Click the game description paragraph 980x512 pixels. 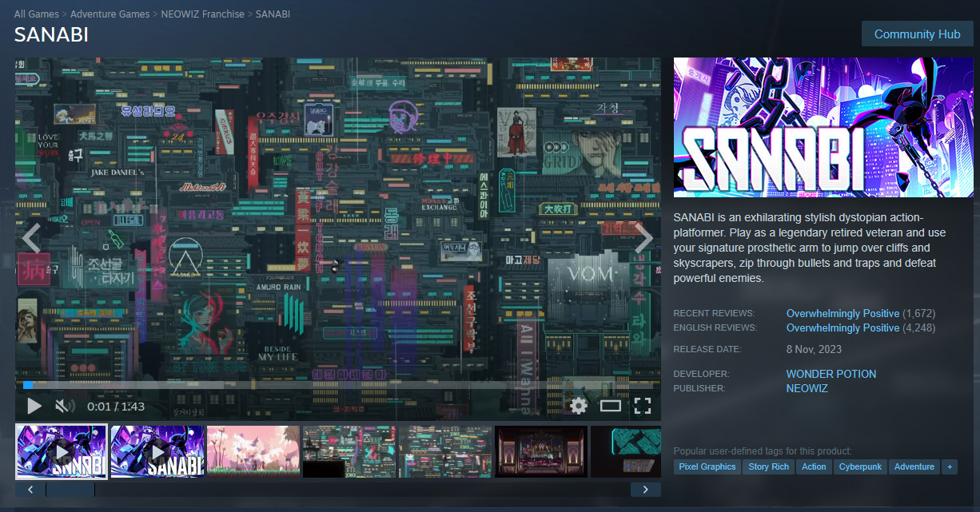pyautogui.click(x=809, y=248)
